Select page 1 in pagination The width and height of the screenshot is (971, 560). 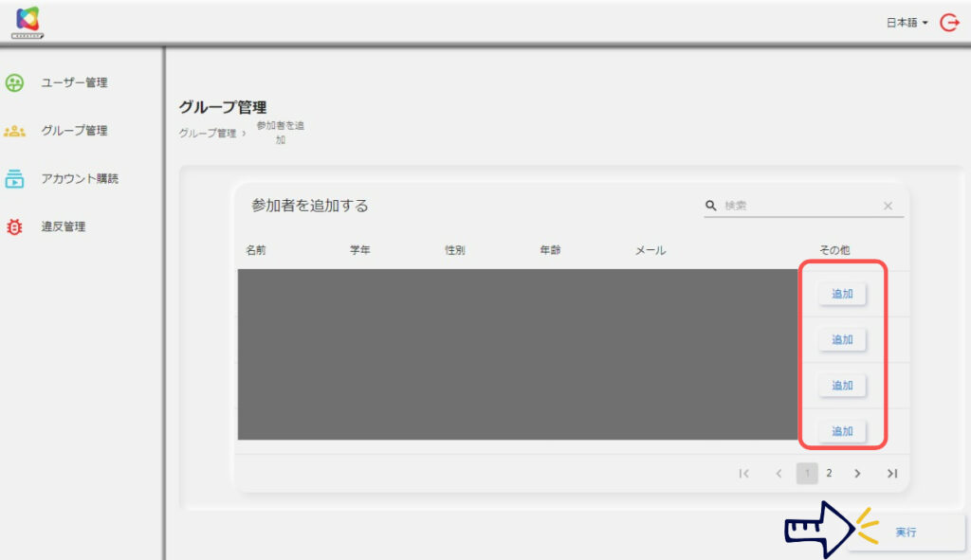[x=807, y=474]
